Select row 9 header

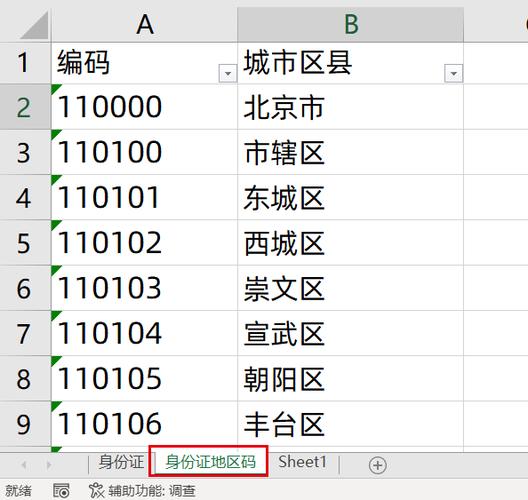[x=25, y=424]
